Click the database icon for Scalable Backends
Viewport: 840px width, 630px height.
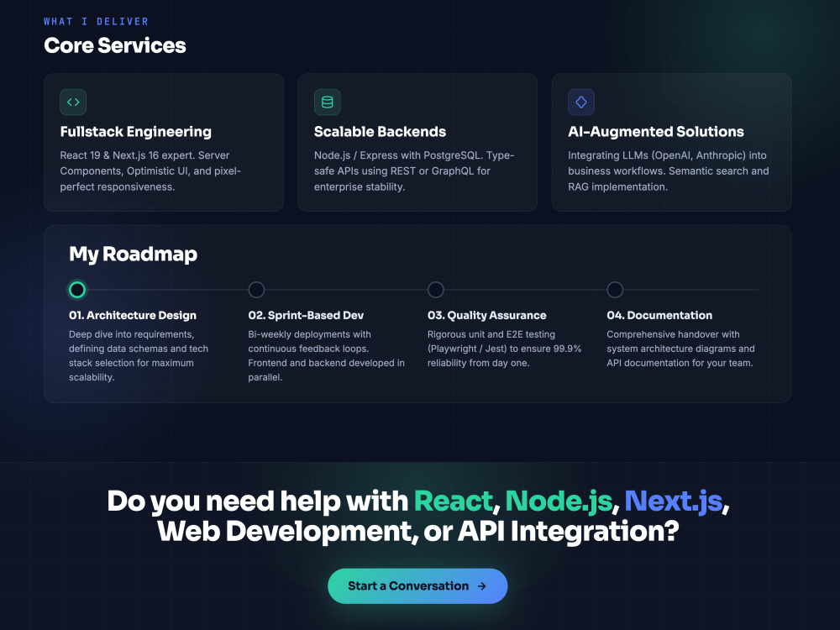coord(327,102)
